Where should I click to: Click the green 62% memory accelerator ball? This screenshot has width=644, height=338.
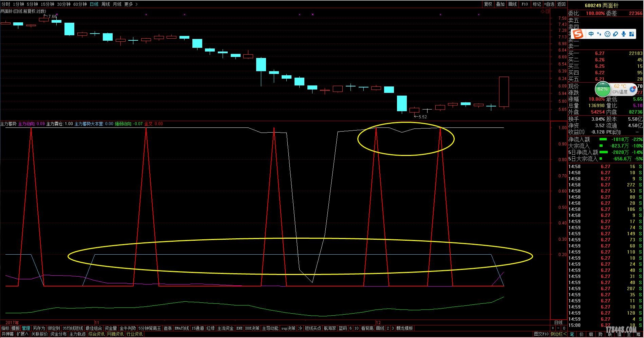(603, 89)
